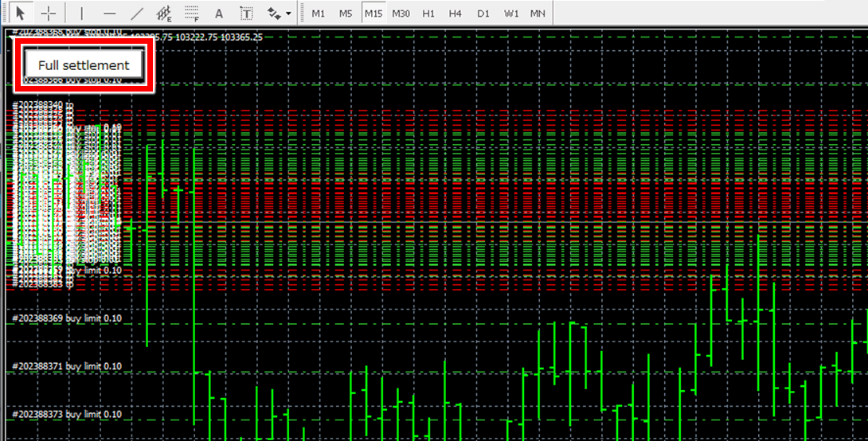
Task: Click the Full settlement button
Action: point(84,64)
